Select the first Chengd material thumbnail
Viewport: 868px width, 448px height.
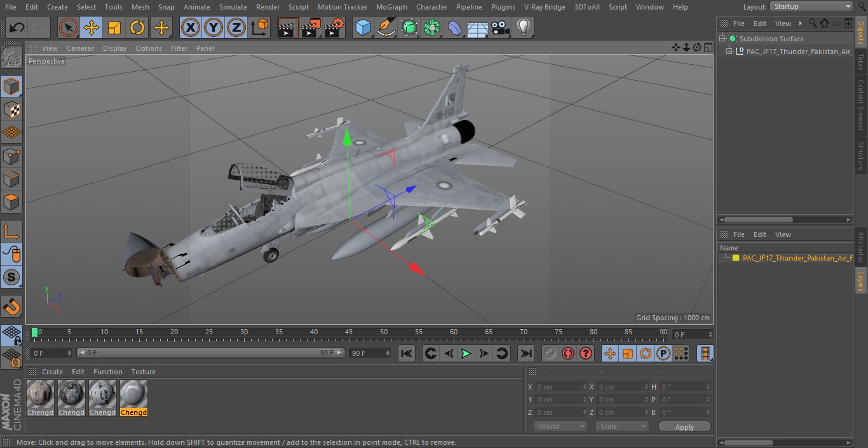(40, 398)
